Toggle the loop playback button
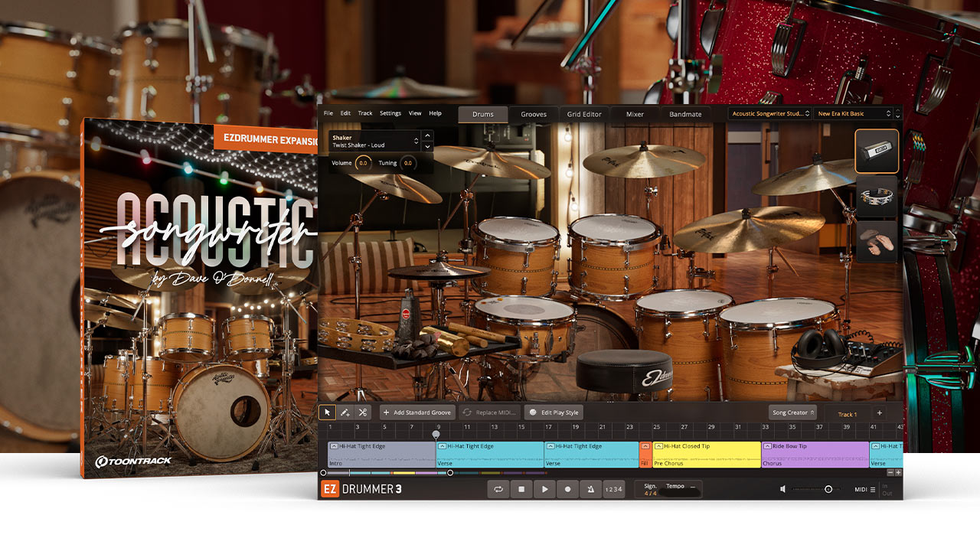 pos(498,489)
